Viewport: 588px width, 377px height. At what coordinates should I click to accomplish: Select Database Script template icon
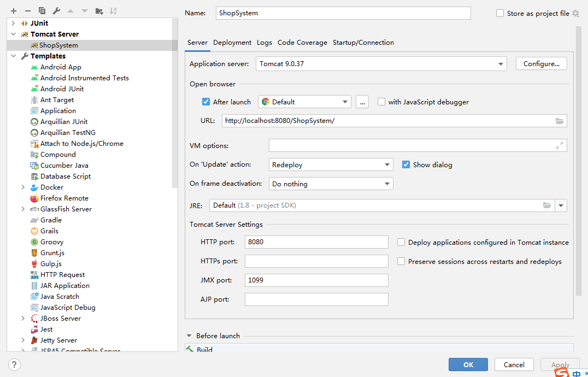pos(34,176)
